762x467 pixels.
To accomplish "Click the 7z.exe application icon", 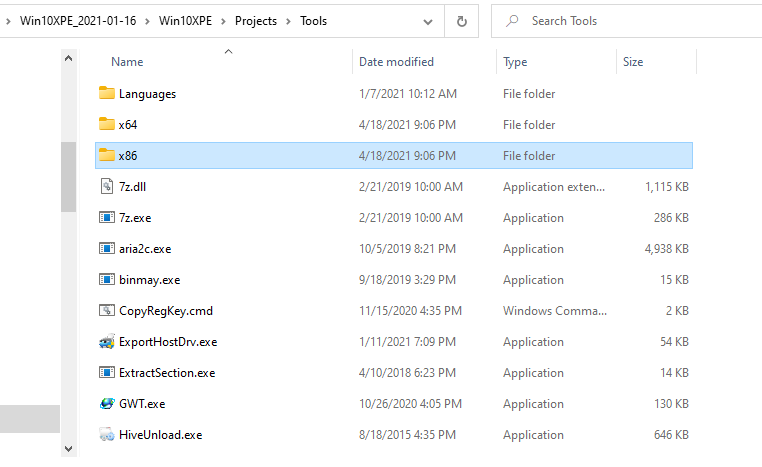I will [106, 217].
